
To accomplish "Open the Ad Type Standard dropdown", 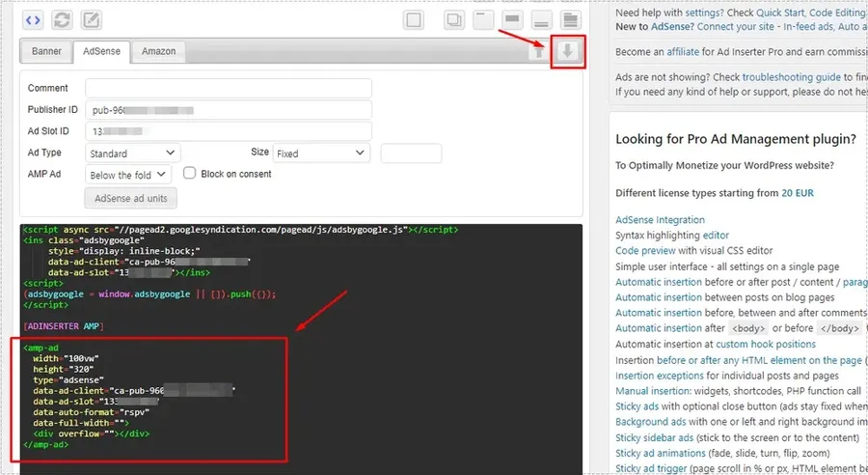I will click(132, 153).
